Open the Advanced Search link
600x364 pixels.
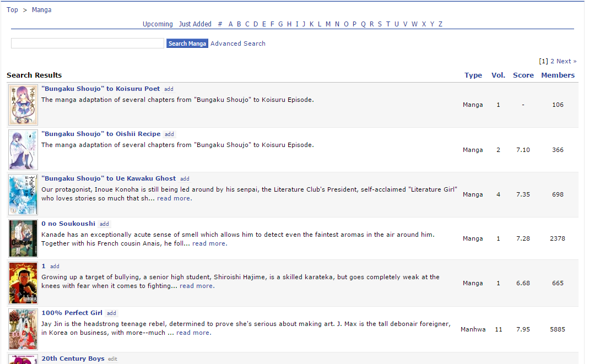click(237, 44)
